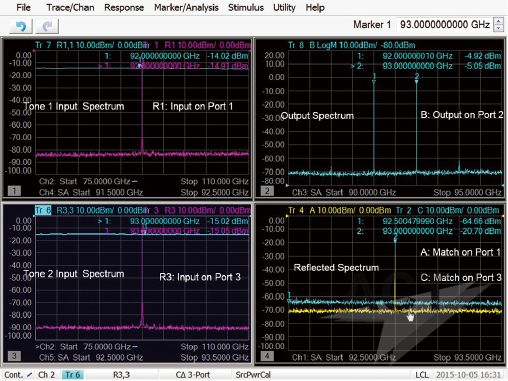508x381 pixels.
Task: Open the Stimulus menu
Action: (x=246, y=7)
